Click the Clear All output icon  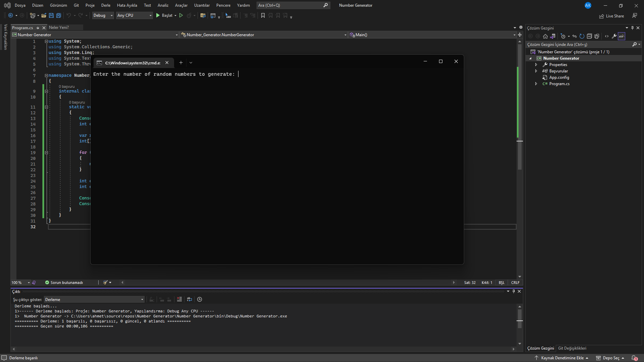179,299
